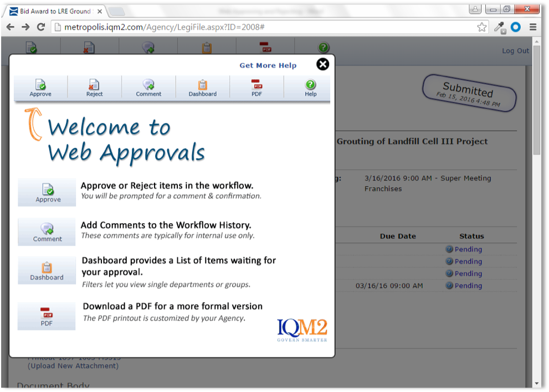Click the large Dashboard button beside items description
Image resolution: width=549 pixels, height=392 pixels.
pos(47,271)
